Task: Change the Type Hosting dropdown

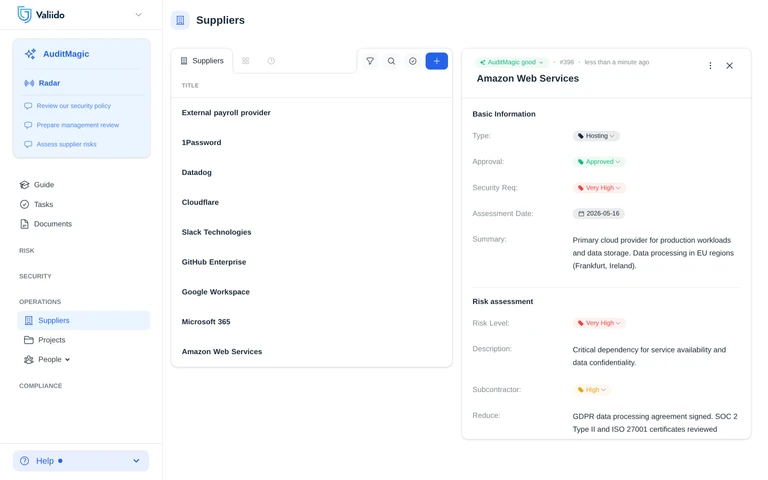Action: [596, 136]
